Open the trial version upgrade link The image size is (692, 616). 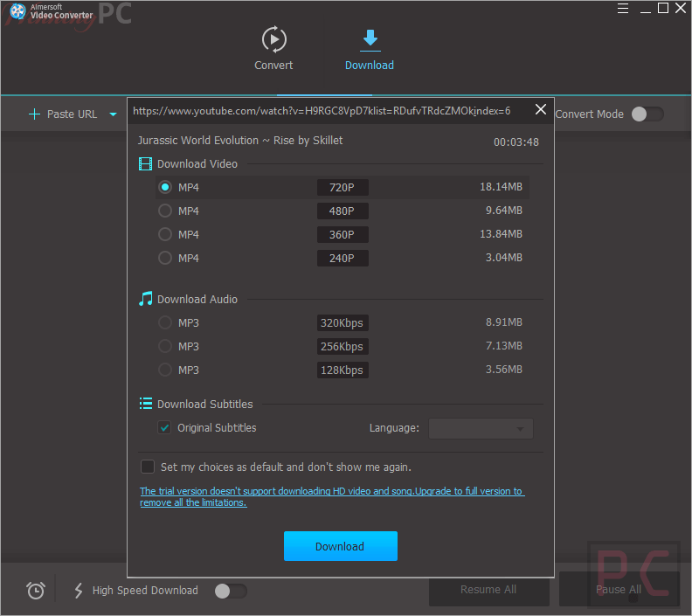(x=332, y=497)
